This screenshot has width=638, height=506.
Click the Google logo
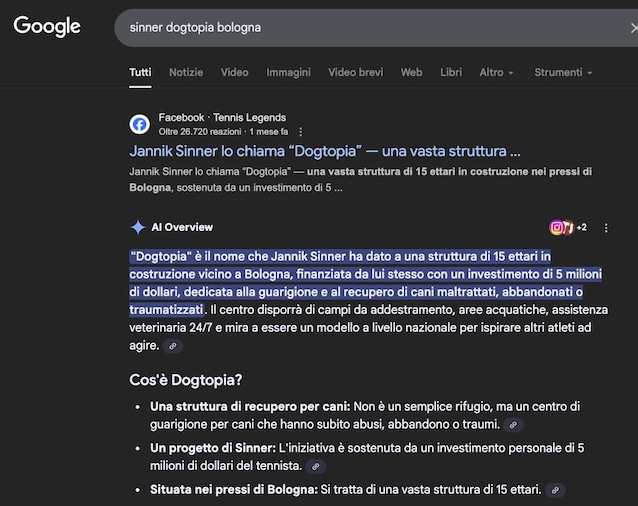[x=47, y=27]
